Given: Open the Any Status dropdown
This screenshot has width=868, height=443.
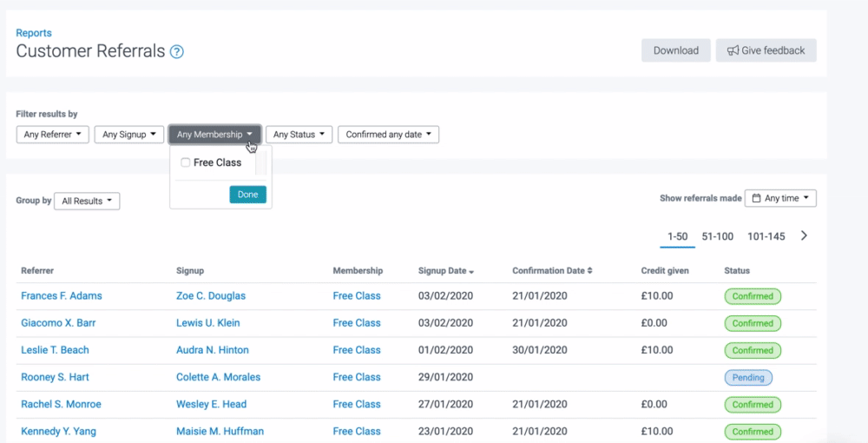Looking at the screenshot, I should [x=299, y=135].
